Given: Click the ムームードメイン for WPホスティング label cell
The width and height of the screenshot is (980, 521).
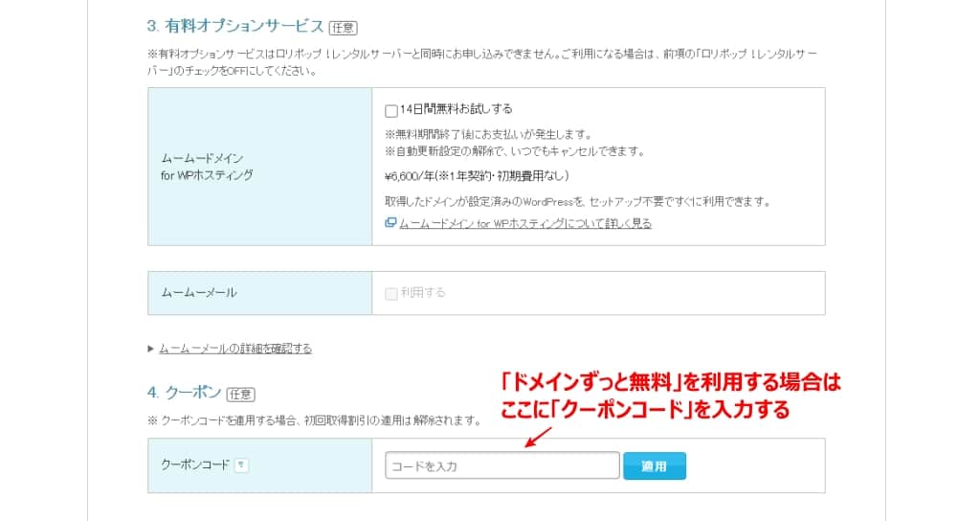Looking at the screenshot, I should pyautogui.click(x=260, y=167).
